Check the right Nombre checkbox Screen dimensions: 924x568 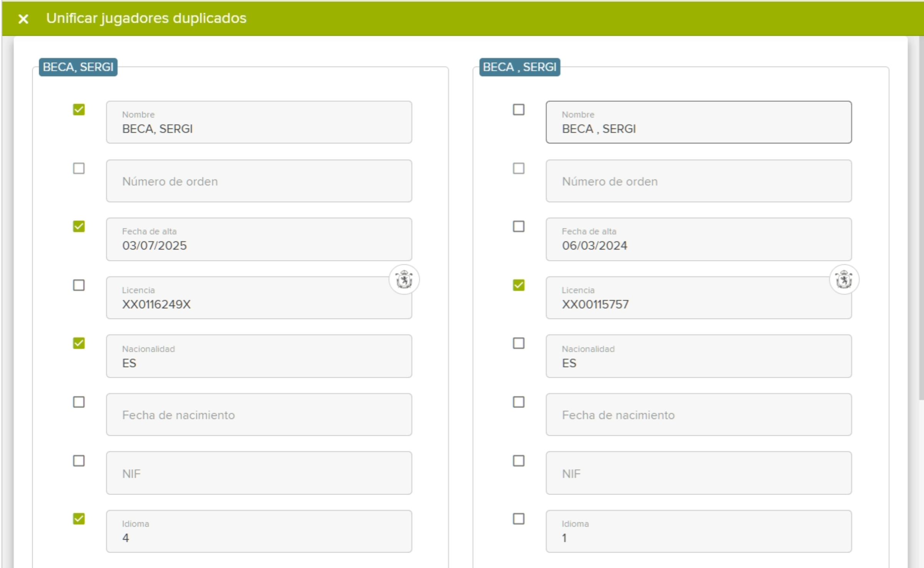[519, 110]
